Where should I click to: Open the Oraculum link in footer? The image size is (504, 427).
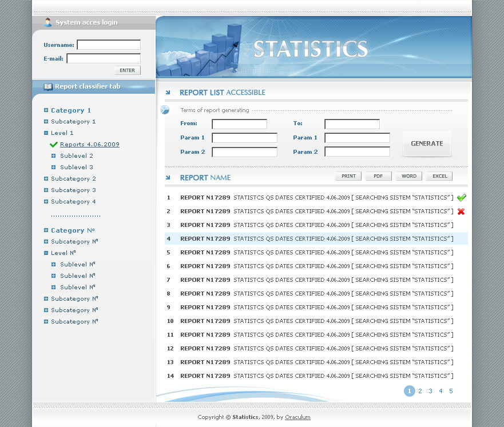[x=297, y=417]
